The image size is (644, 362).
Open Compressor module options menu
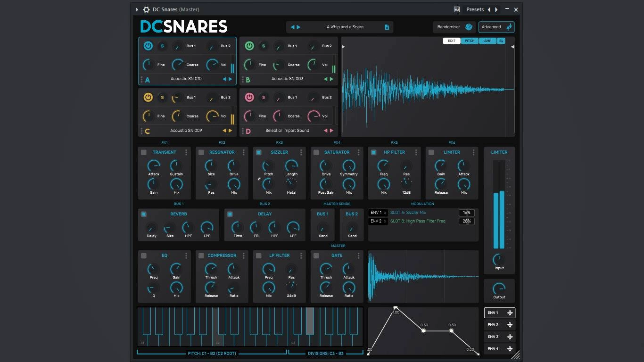click(x=244, y=255)
